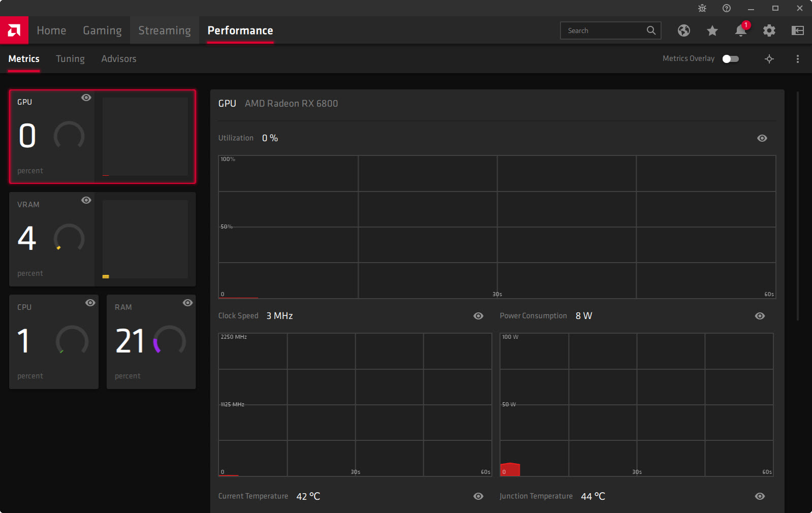Select the CPU metrics tile
This screenshot has width=812, height=513.
(53, 342)
